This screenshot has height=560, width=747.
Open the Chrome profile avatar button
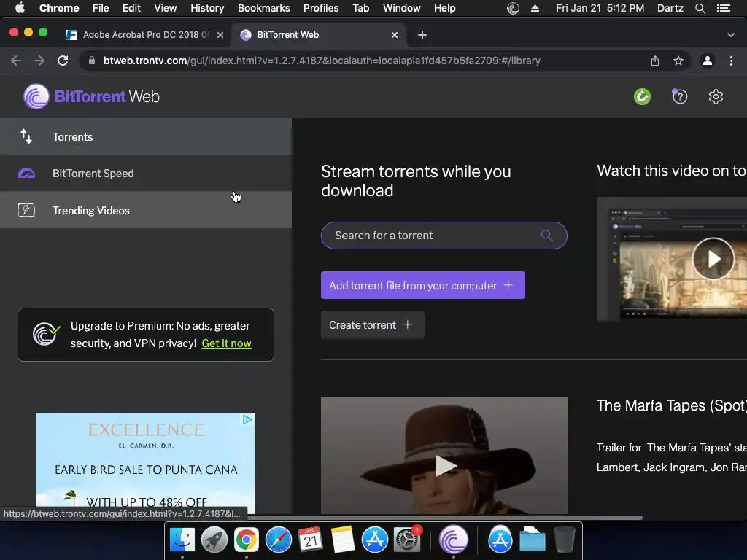(x=708, y=61)
